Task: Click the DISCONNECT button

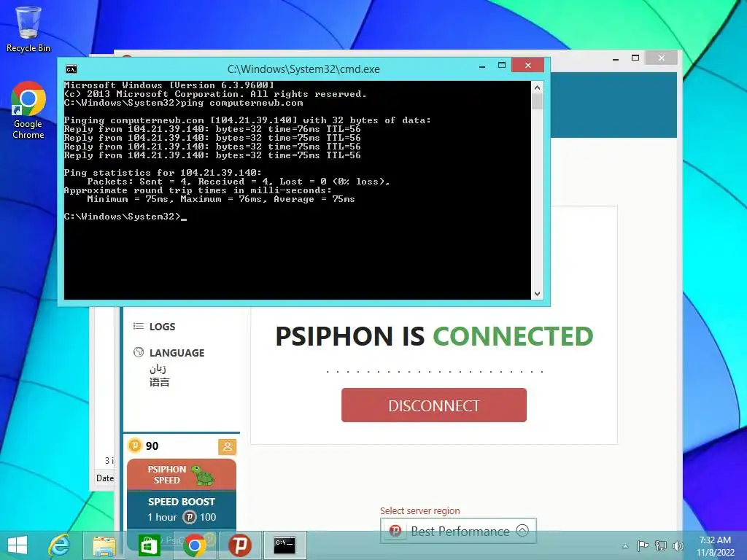Action: [x=434, y=405]
